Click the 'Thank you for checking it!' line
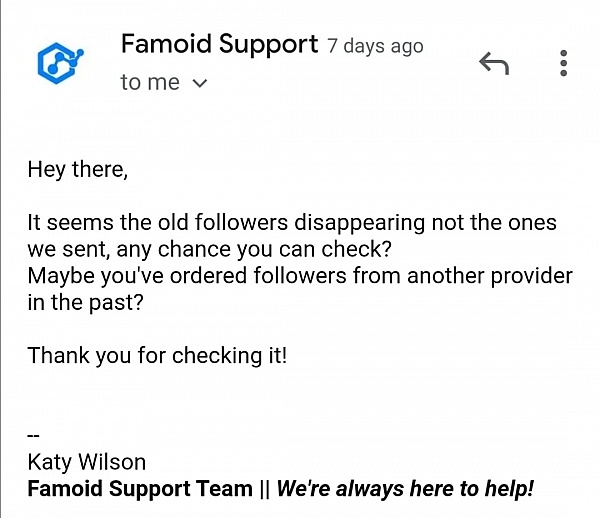The image size is (600, 518). [157, 354]
